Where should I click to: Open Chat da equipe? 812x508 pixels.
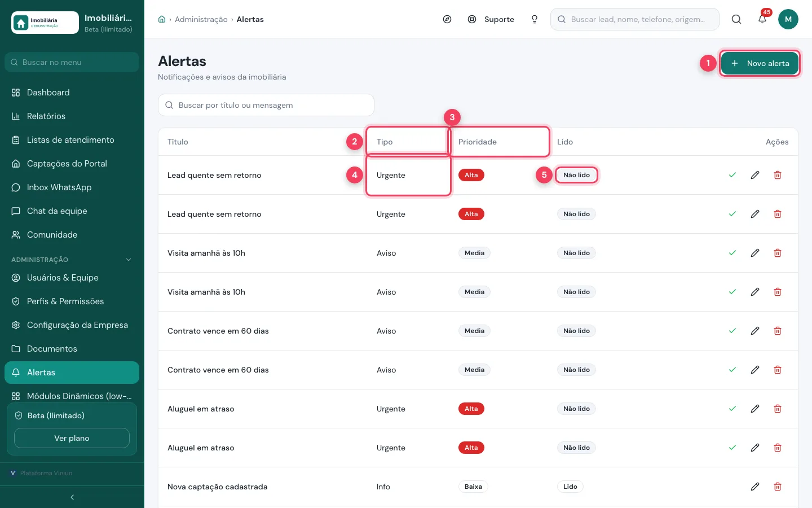pos(72,211)
